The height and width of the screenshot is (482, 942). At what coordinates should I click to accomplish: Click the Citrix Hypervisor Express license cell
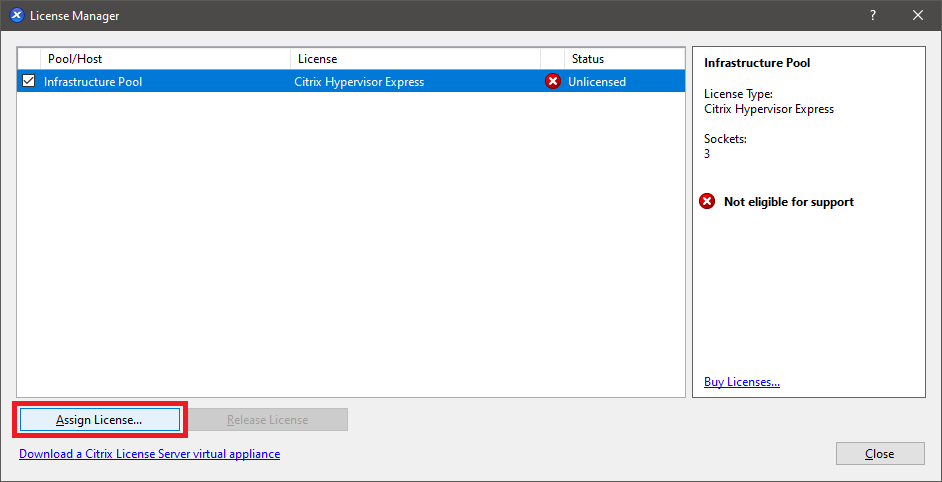[359, 82]
